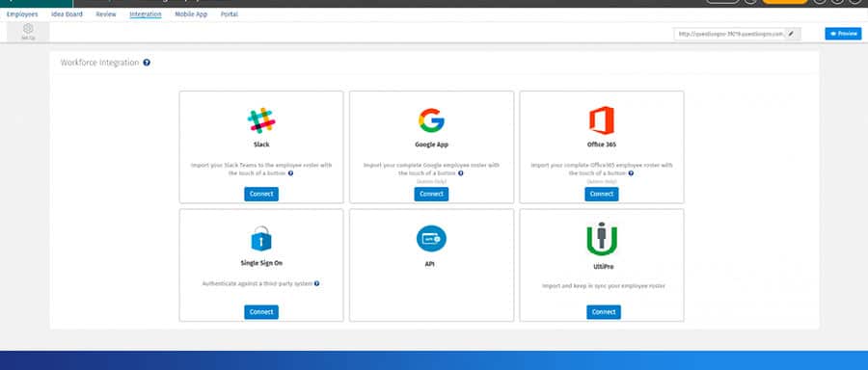868x370 pixels.
Task: Click the UltiPro card title
Action: click(x=604, y=267)
